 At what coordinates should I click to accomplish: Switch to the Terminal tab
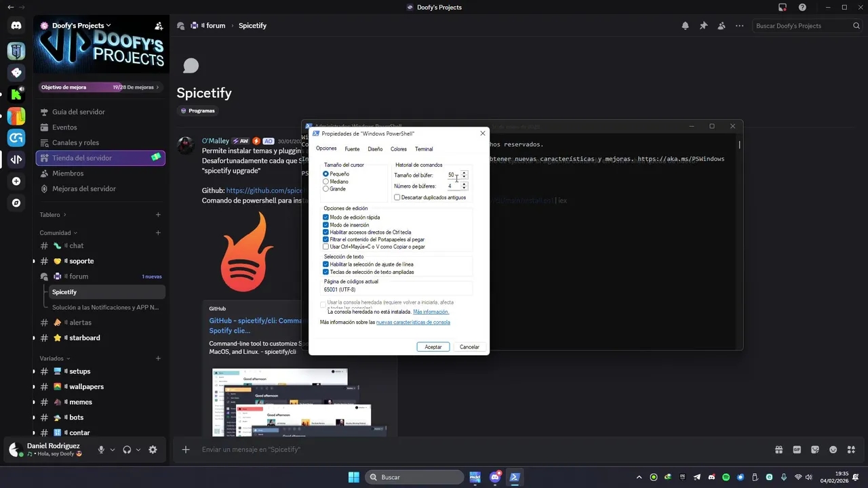424,149
